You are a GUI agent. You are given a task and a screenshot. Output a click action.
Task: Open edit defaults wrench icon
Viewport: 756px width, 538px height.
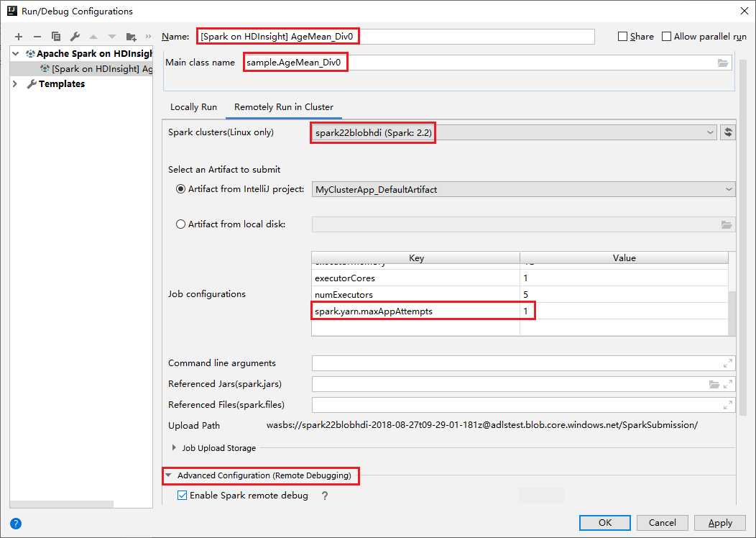[x=75, y=37]
